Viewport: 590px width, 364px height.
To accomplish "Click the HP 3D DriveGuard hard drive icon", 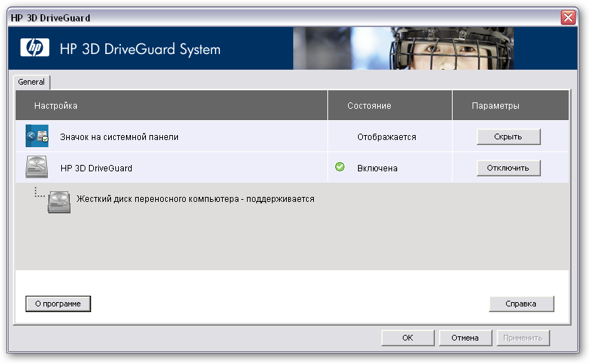I will (x=36, y=166).
